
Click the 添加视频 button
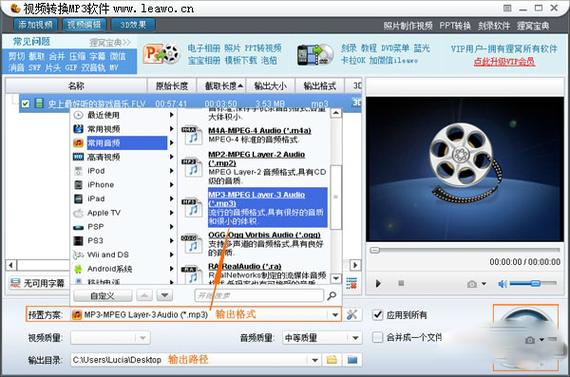35,25
